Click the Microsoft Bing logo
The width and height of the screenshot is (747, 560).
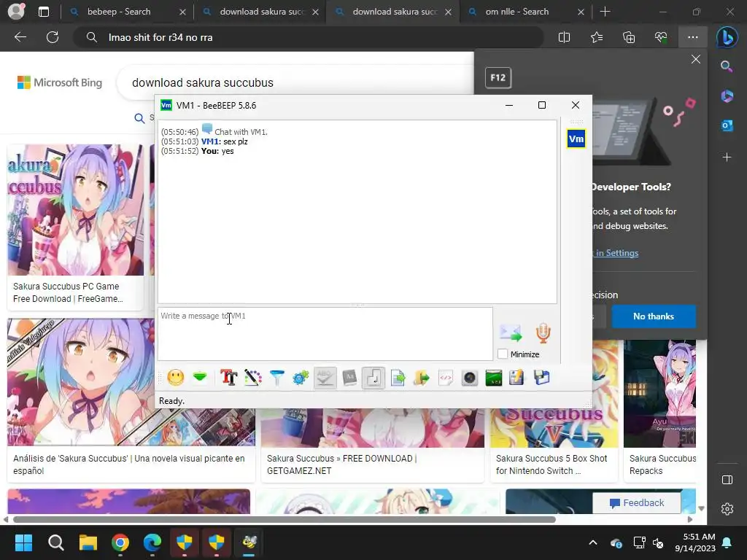point(60,82)
